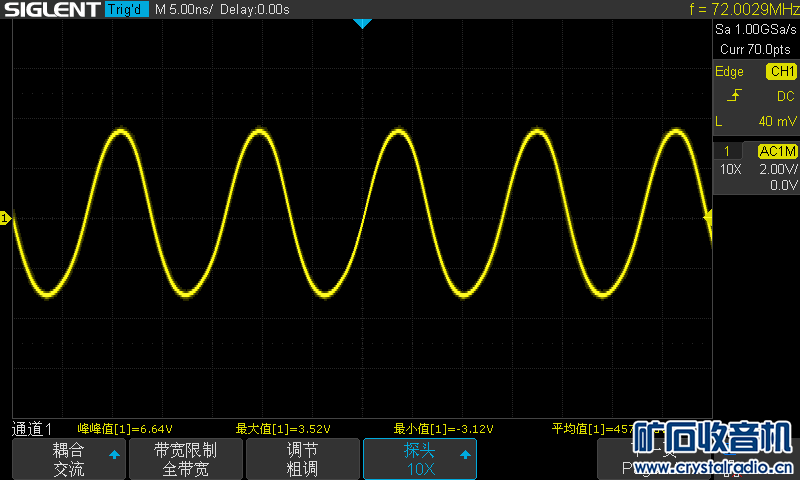Select the rising edge slope icon

click(x=734, y=95)
